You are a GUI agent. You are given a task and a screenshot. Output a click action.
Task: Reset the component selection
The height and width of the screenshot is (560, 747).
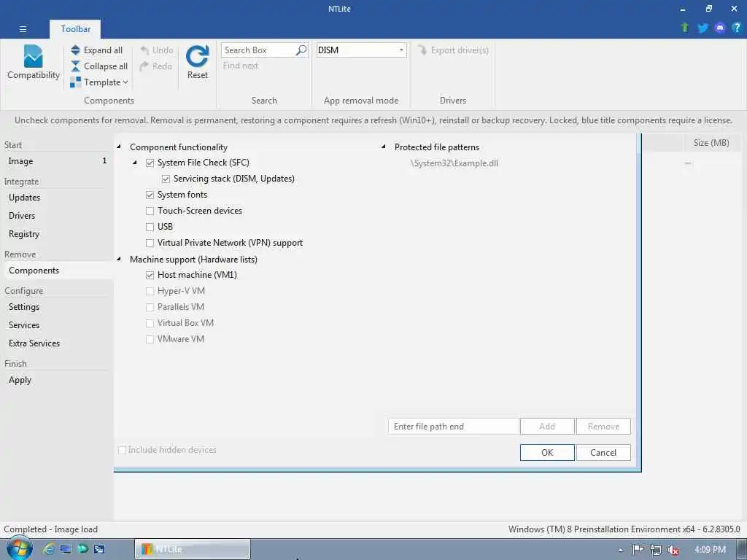pyautogui.click(x=197, y=63)
